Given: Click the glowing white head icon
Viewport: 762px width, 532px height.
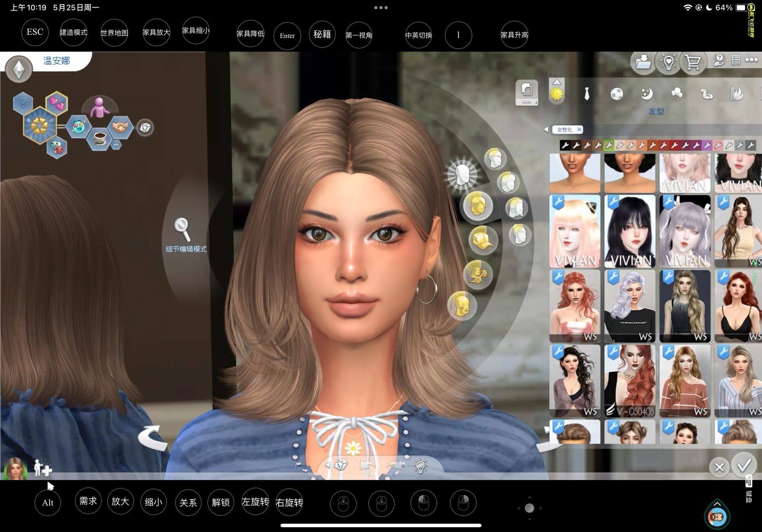Looking at the screenshot, I should coord(462,175).
